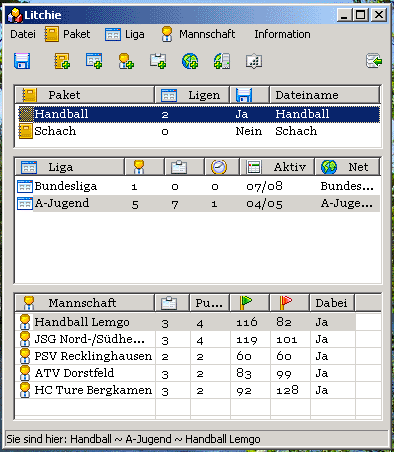
Task: Select the Handball package row
Action: 198,114
